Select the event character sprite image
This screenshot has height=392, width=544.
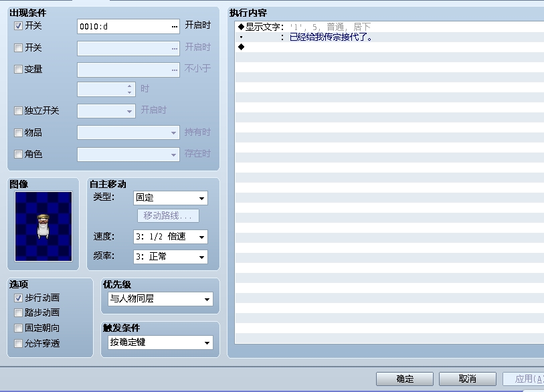click(x=43, y=227)
